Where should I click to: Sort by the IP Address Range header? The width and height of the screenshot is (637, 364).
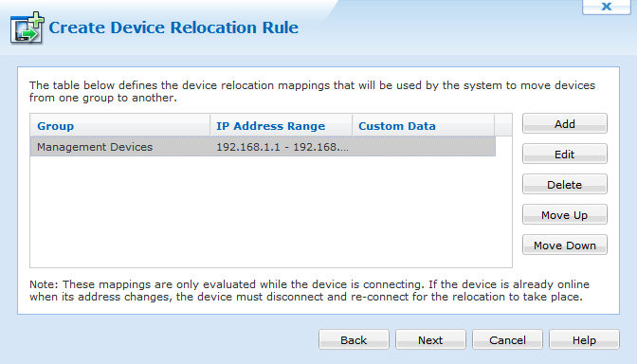point(281,126)
